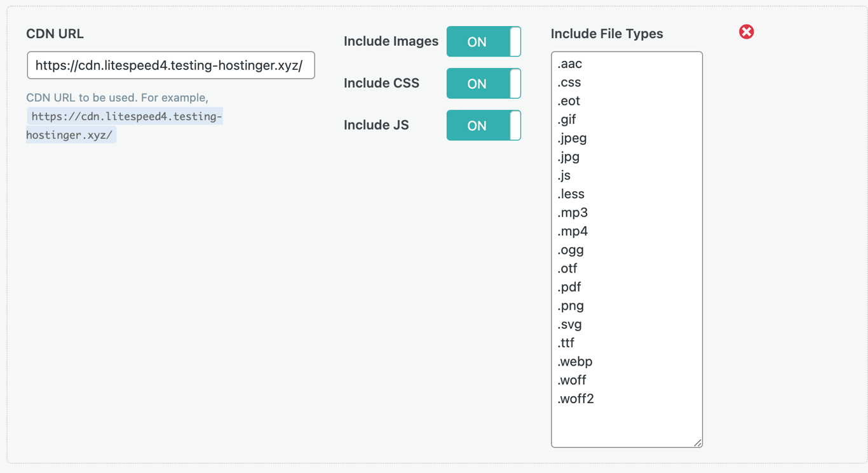Click the .png file type entry
The image size is (868, 473).
(x=570, y=305)
